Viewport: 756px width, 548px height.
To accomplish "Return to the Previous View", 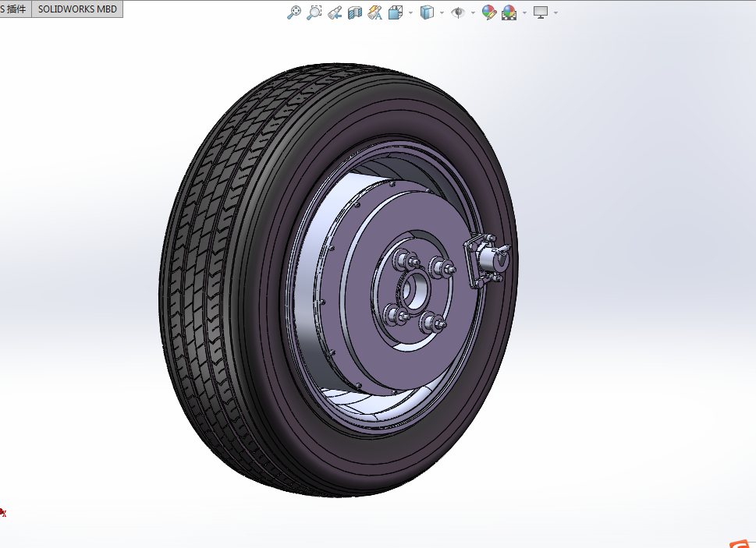I will (335, 12).
